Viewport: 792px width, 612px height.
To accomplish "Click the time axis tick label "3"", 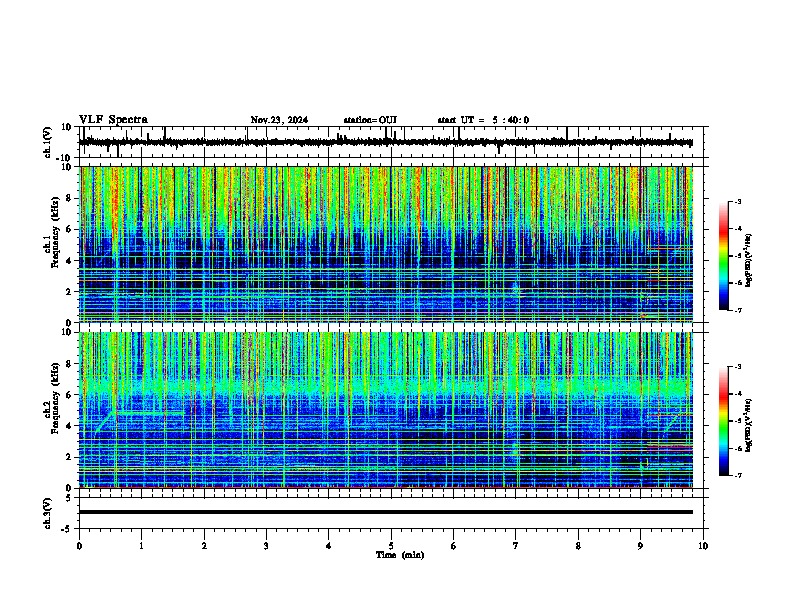I will click(x=266, y=546).
